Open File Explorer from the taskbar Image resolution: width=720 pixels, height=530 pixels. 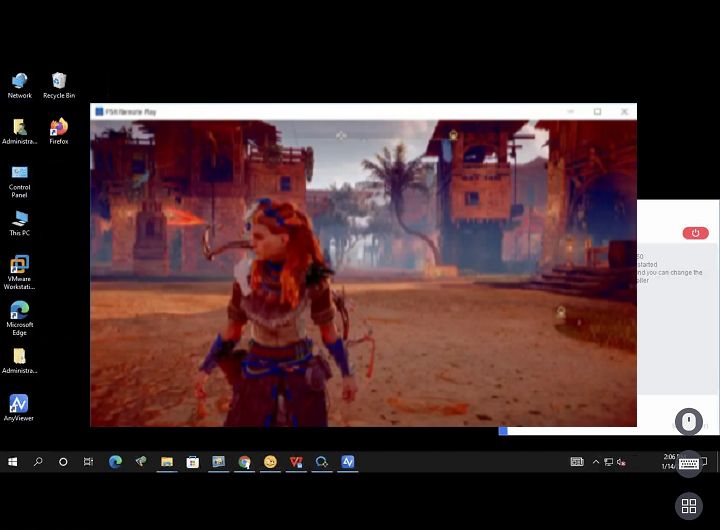[167, 462]
